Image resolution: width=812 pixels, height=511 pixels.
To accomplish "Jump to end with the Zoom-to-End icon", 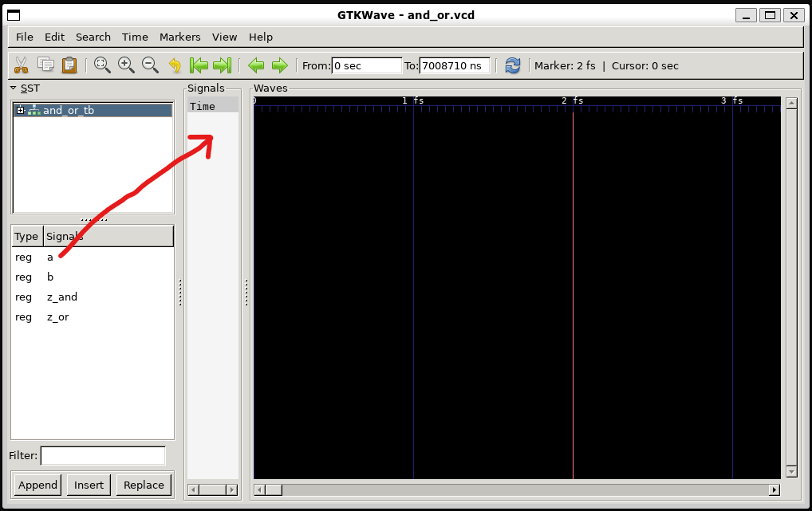I will (x=223, y=65).
